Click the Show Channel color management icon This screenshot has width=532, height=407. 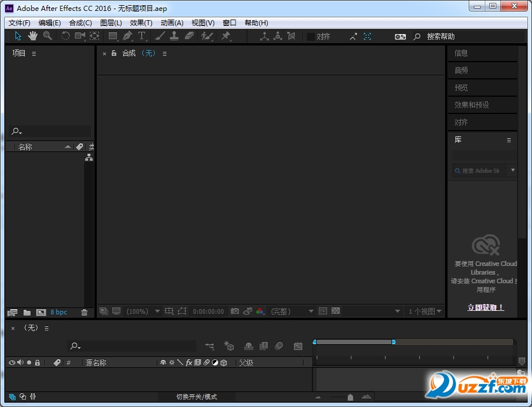click(x=260, y=311)
